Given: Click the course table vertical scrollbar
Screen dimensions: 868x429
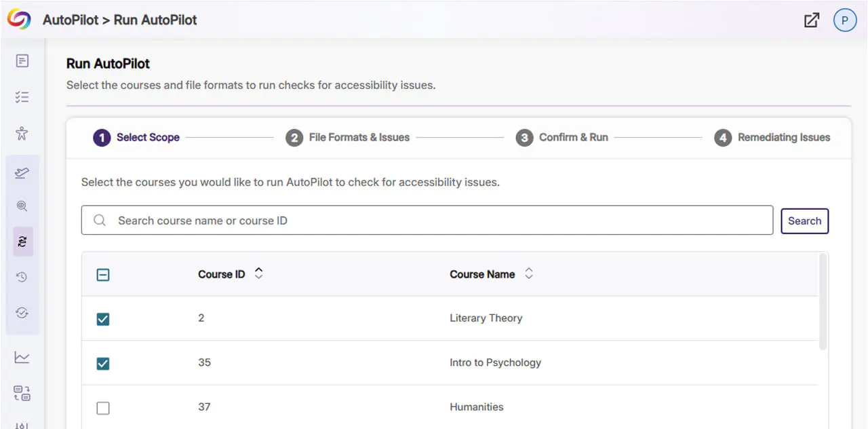Looking at the screenshot, I should (x=823, y=302).
